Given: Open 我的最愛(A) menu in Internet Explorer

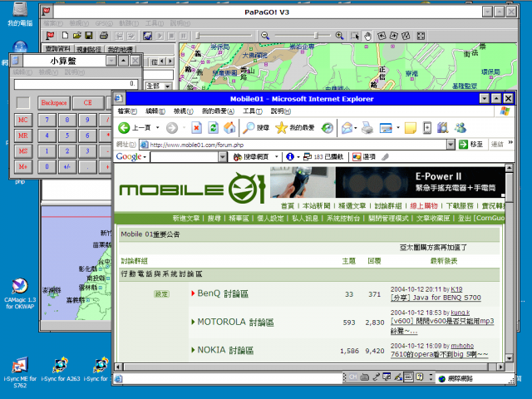Looking at the screenshot, I should click(x=218, y=111).
